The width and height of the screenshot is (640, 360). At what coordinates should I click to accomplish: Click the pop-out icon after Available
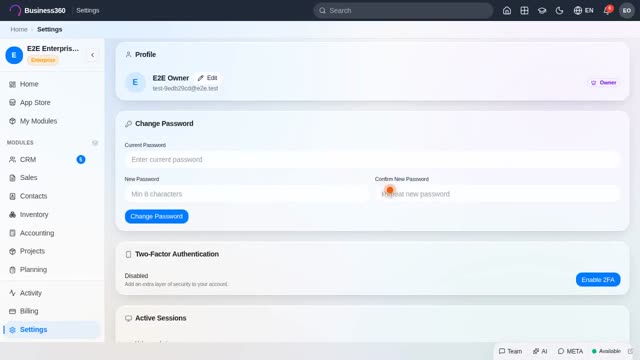pyautogui.click(x=631, y=351)
